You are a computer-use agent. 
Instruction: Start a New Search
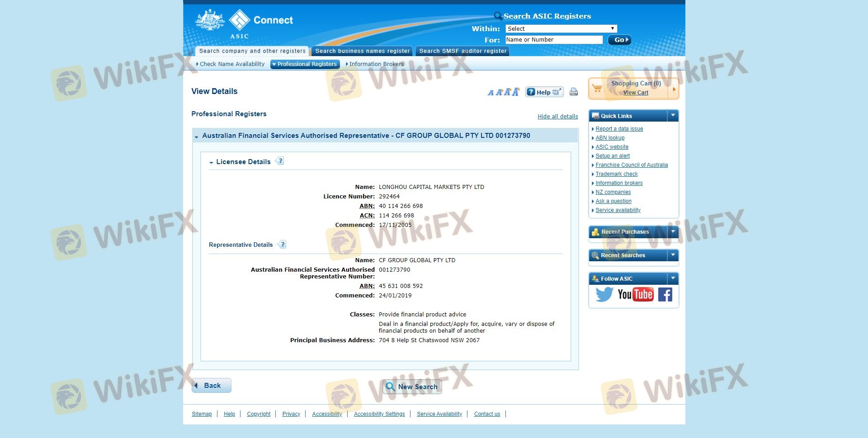point(412,387)
